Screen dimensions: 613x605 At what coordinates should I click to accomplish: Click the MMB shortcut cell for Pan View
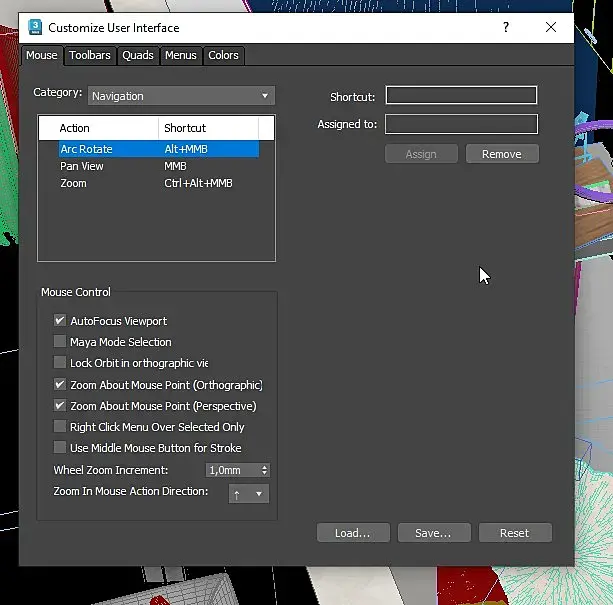pyautogui.click(x=175, y=166)
